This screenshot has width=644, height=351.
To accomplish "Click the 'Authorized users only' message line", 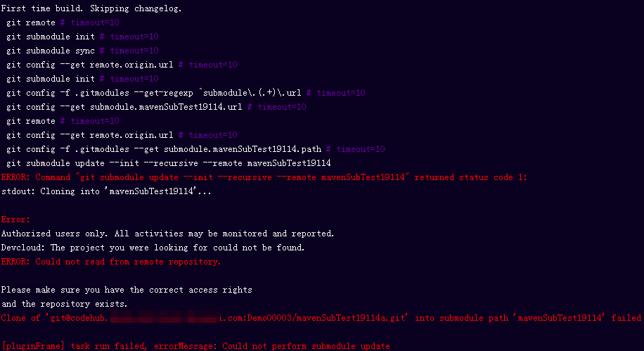I will [x=167, y=234].
